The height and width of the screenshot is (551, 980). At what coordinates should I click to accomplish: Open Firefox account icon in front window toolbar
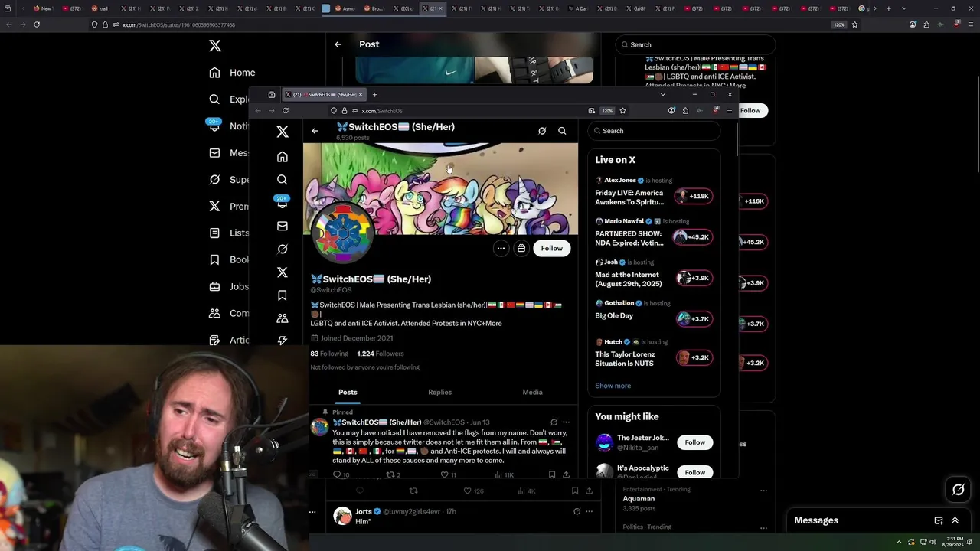pos(671,111)
